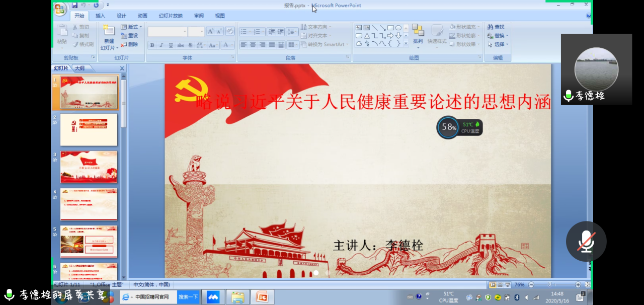Select the oval shape in shapes gallery
The width and height of the screenshot is (644, 305).
tap(398, 28)
